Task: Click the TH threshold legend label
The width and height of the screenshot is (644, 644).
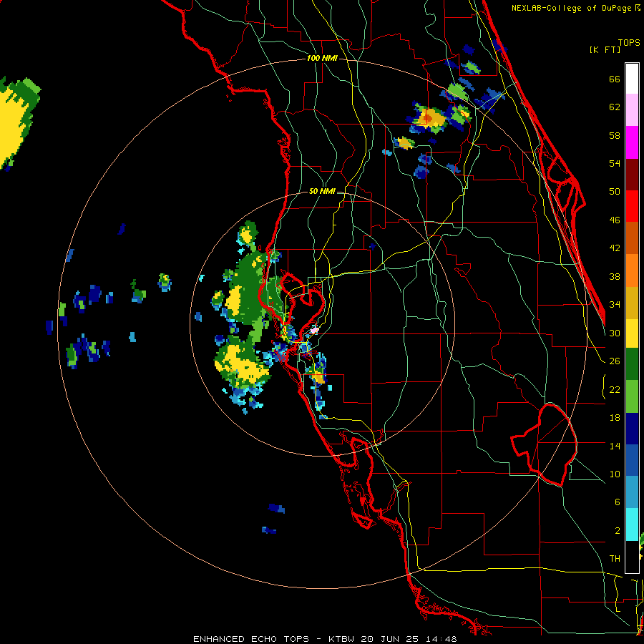Action: tap(615, 559)
